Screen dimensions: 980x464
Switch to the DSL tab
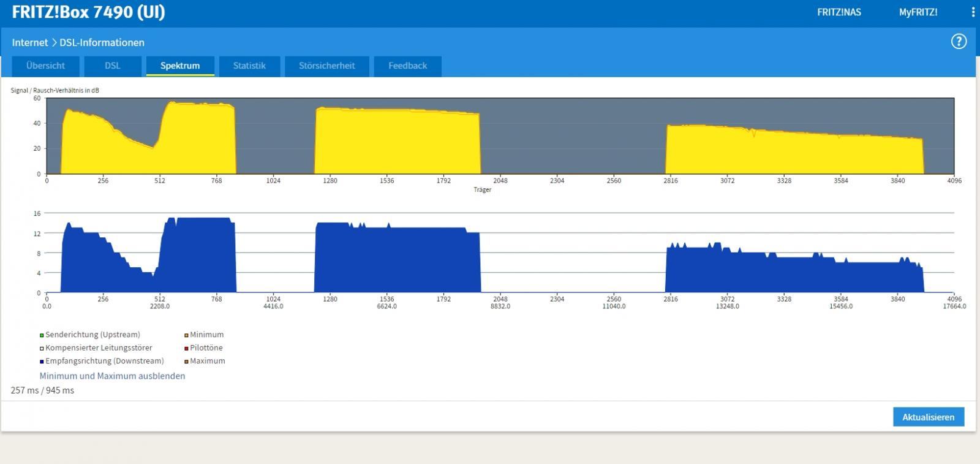tap(112, 66)
